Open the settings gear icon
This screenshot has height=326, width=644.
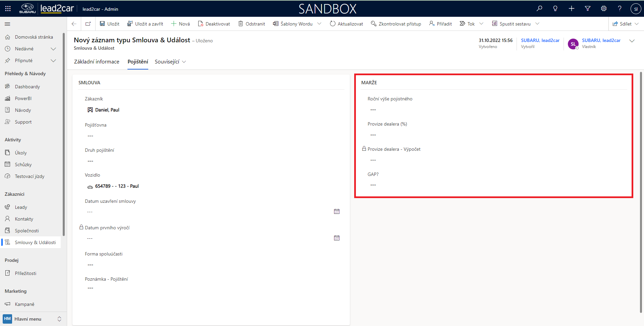pos(604,9)
